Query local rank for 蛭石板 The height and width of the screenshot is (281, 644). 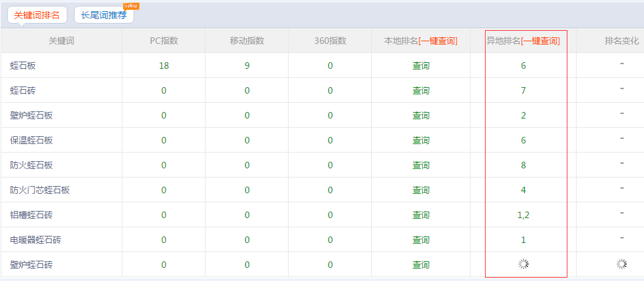(x=421, y=66)
